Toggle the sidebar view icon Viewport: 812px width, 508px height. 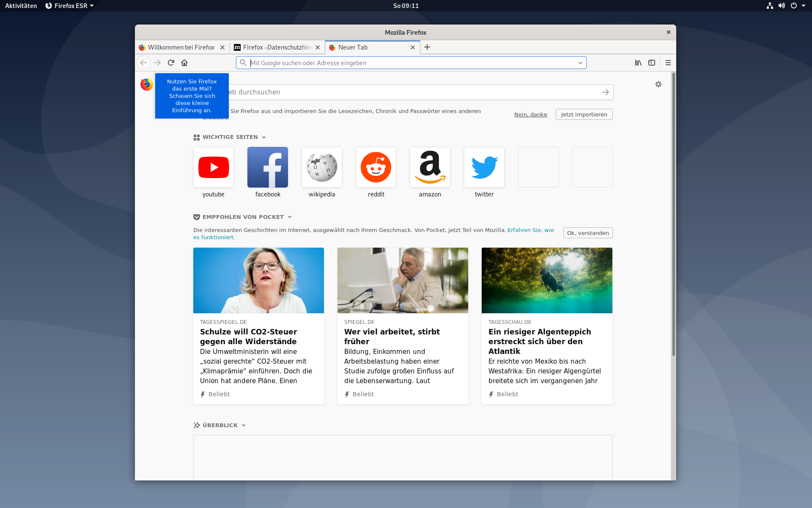(x=652, y=63)
